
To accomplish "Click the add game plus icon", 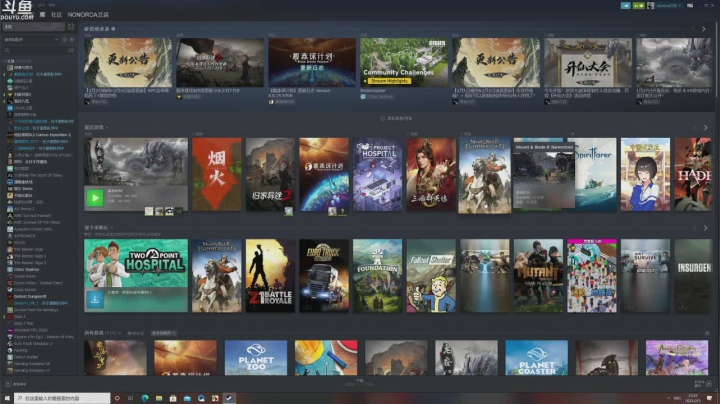I will pyautogui.click(x=8, y=384).
